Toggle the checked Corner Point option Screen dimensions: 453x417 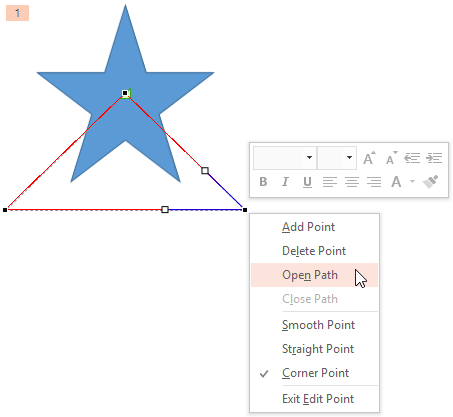click(314, 373)
